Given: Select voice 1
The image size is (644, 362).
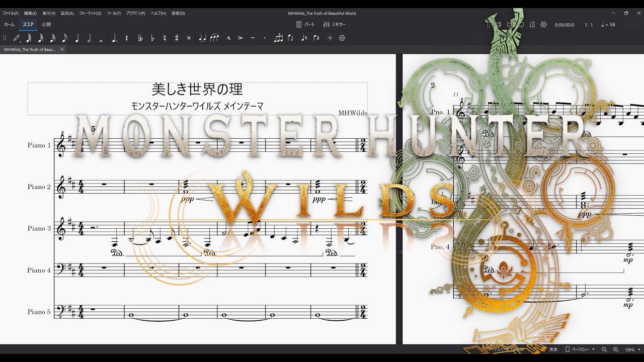Looking at the screenshot, I should 303,38.
